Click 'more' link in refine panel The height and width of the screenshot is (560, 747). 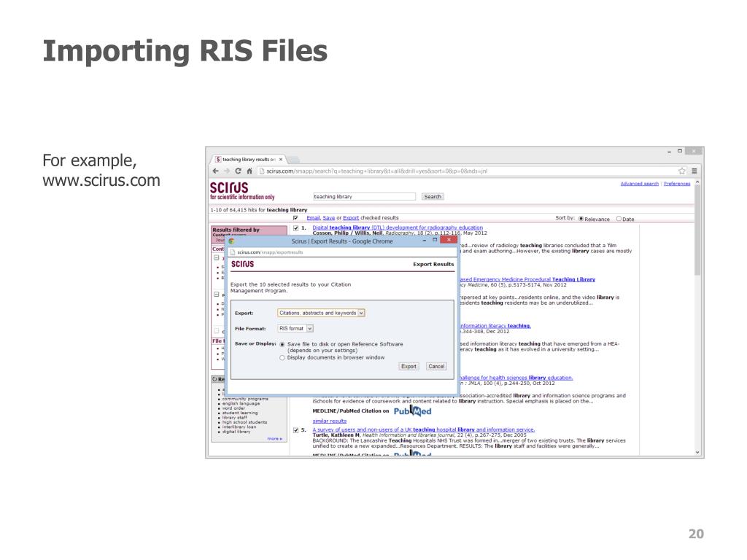pyautogui.click(x=274, y=438)
